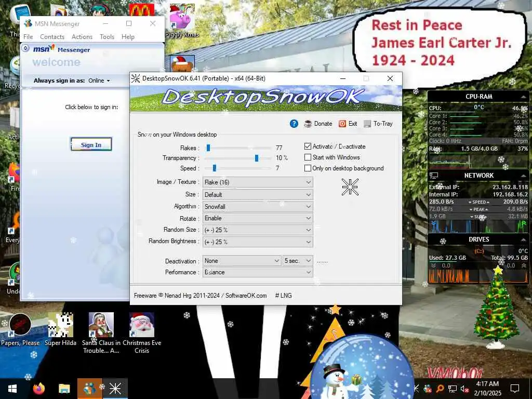
Task: Click the Exit label
Action: [353, 124]
